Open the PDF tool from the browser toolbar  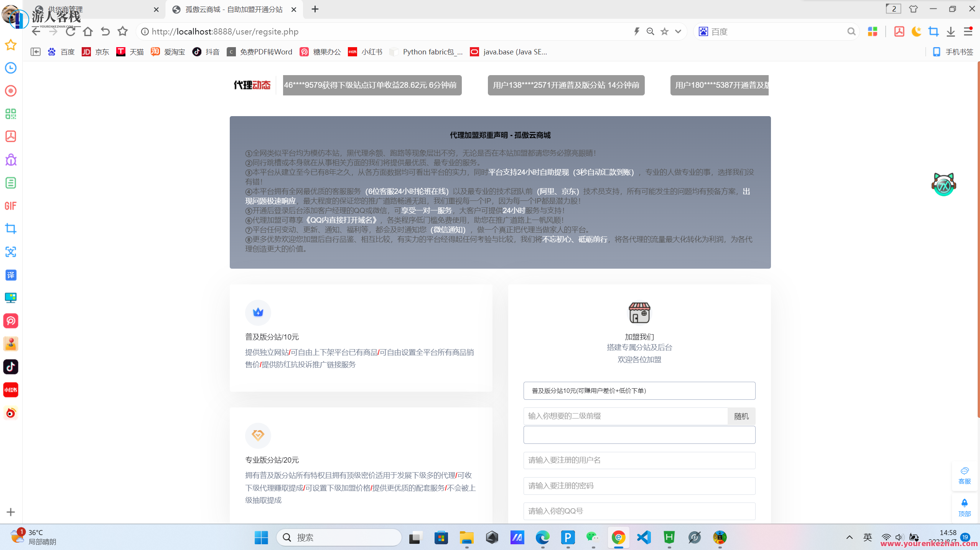[x=899, y=31]
